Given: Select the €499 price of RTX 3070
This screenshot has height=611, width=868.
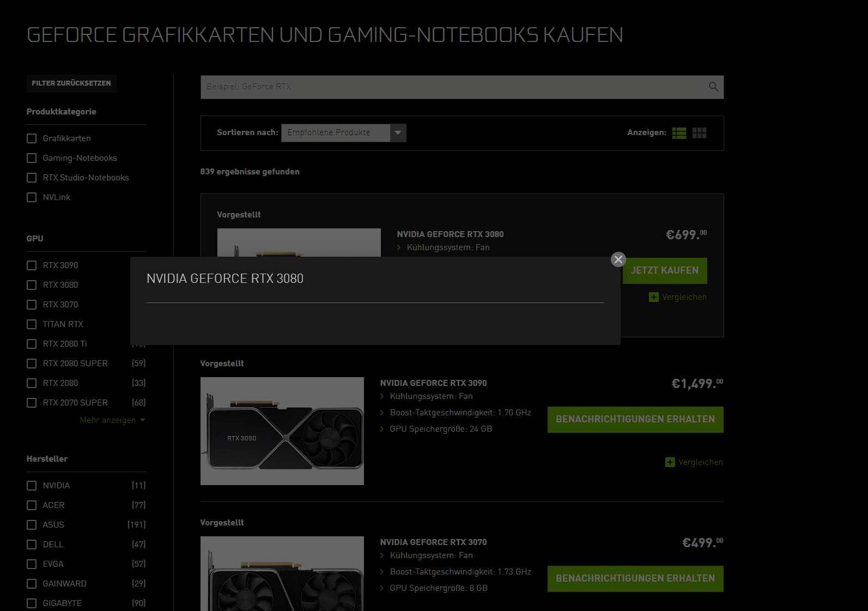Looking at the screenshot, I should coord(703,543).
